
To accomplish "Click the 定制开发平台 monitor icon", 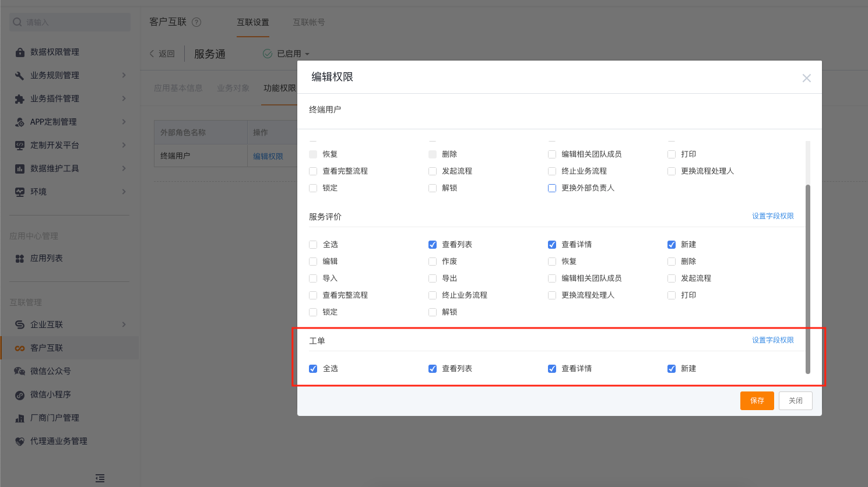I will [20, 145].
